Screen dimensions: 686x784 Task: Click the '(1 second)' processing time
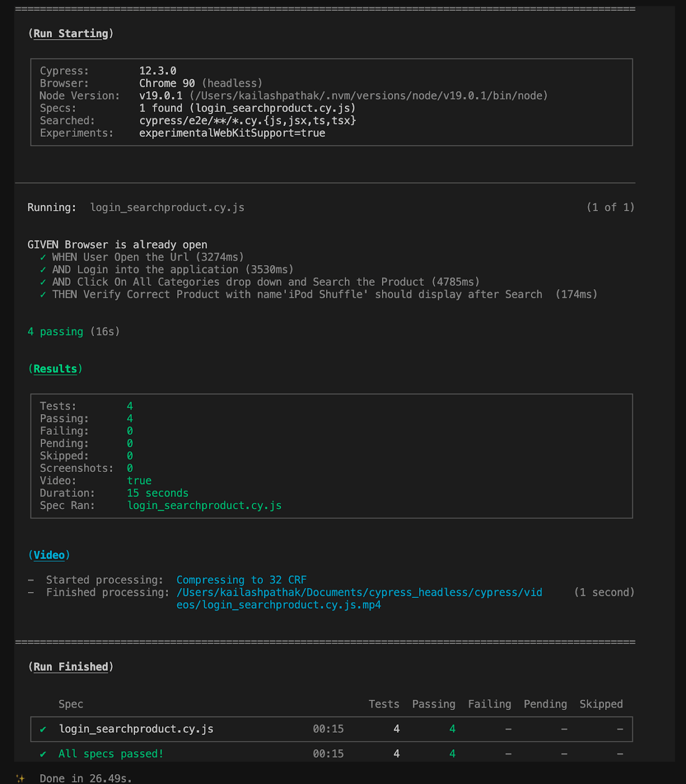(x=604, y=592)
